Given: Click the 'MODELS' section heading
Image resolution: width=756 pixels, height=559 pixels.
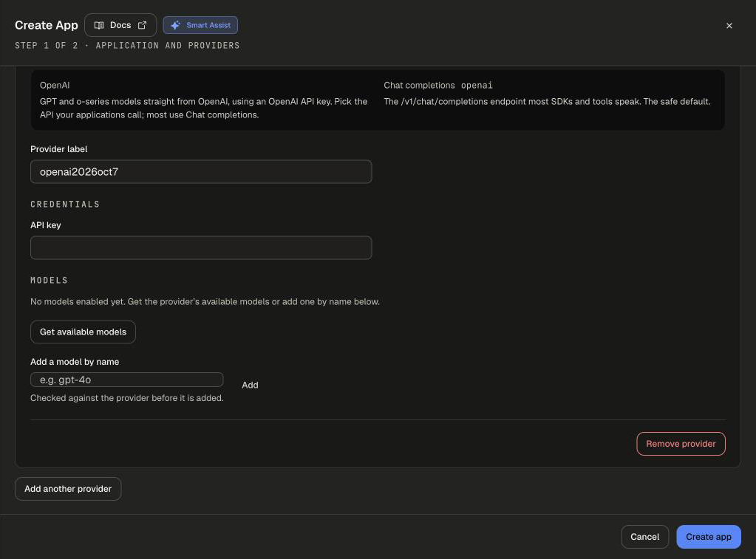Looking at the screenshot, I should (50, 281).
